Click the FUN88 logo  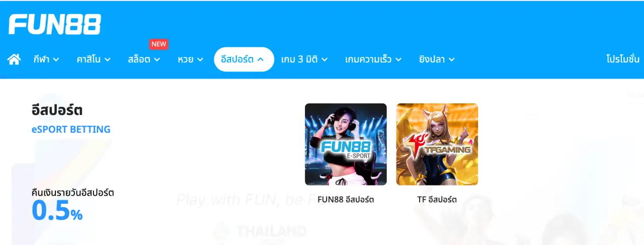[x=55, y=24]
